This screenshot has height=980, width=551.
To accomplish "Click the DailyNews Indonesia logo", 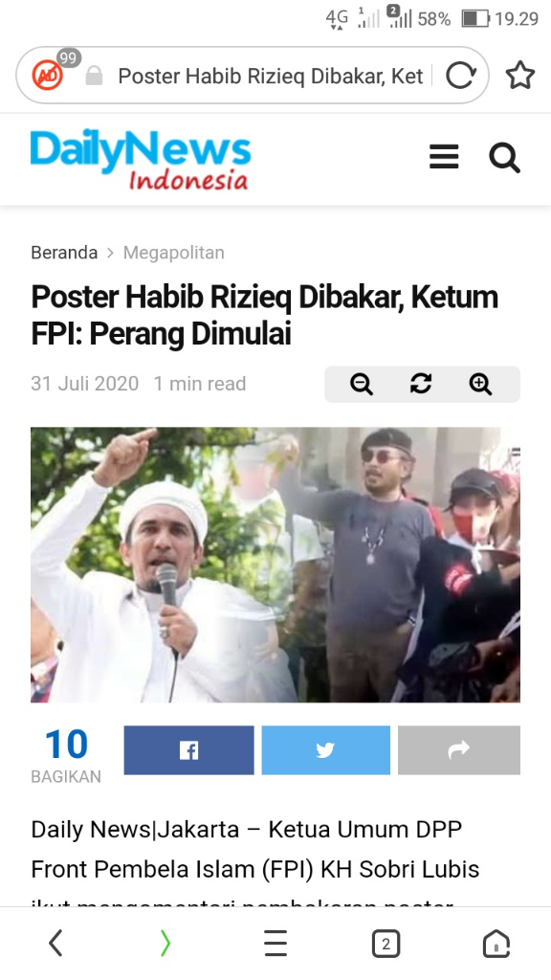I will [141, 160].
